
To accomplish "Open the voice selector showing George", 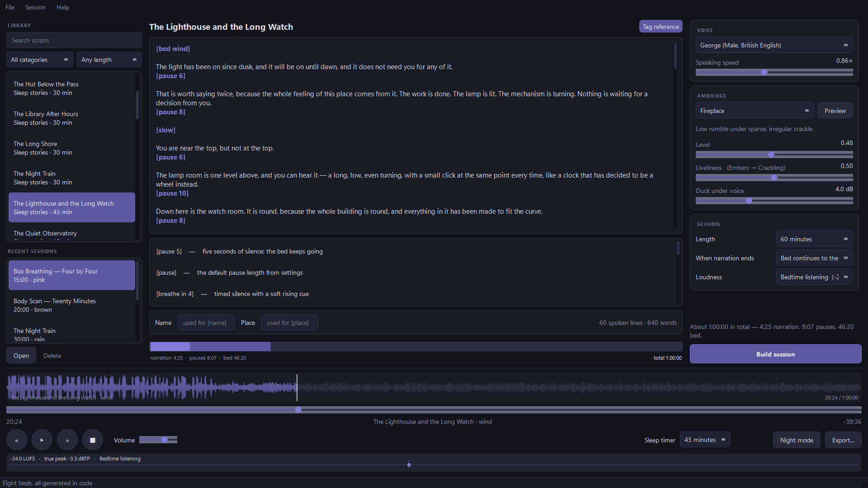I will pyautogui.click(x=774, y=45).
